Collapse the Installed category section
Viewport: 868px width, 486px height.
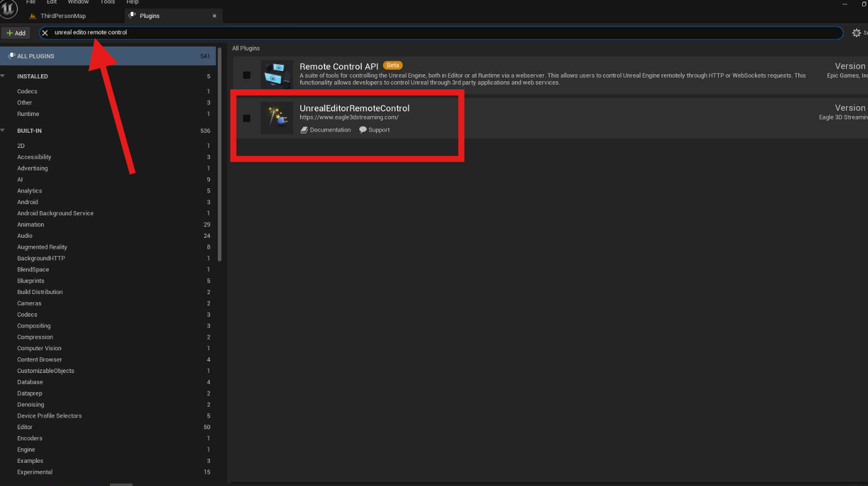(3, 76)
